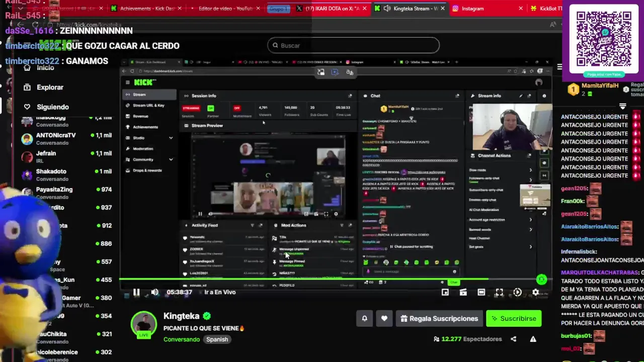This screenshot has height=362, width=644.
Task: Pause the Kingteka stream playback
Action: (x=136, y=292)
